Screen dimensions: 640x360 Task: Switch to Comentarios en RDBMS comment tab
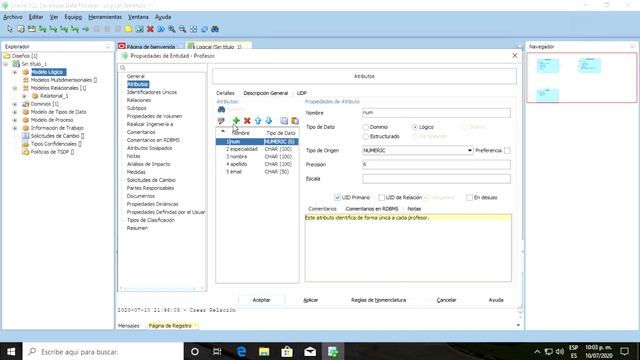(x=372, y=209)
